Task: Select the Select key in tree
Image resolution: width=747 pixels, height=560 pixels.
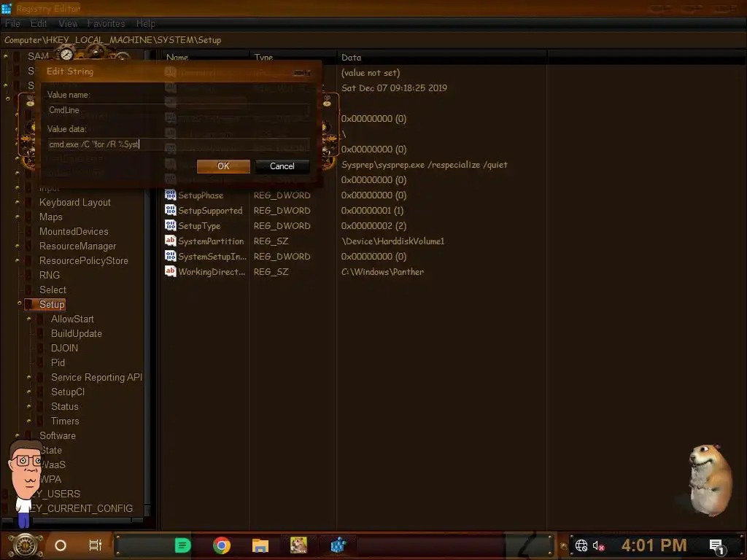Action: (x=53, y=289)
